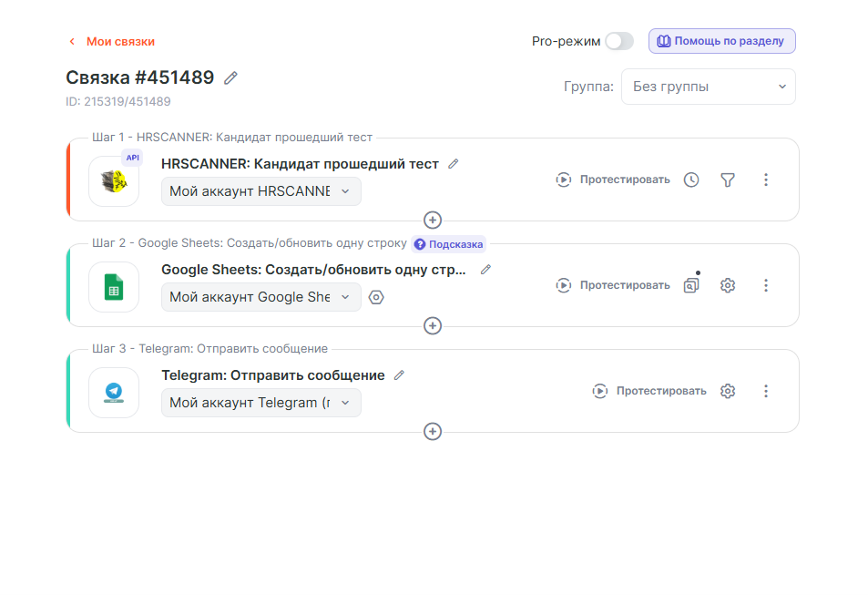868x595 pixels.
Task: Open three-dot menu for Telegram step
Action: tap(765, 392)
